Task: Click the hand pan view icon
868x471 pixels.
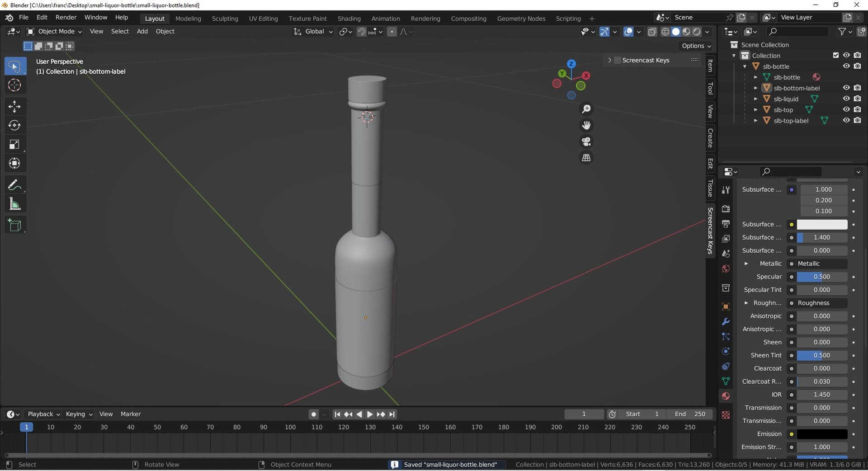Action: pos(586,125)
